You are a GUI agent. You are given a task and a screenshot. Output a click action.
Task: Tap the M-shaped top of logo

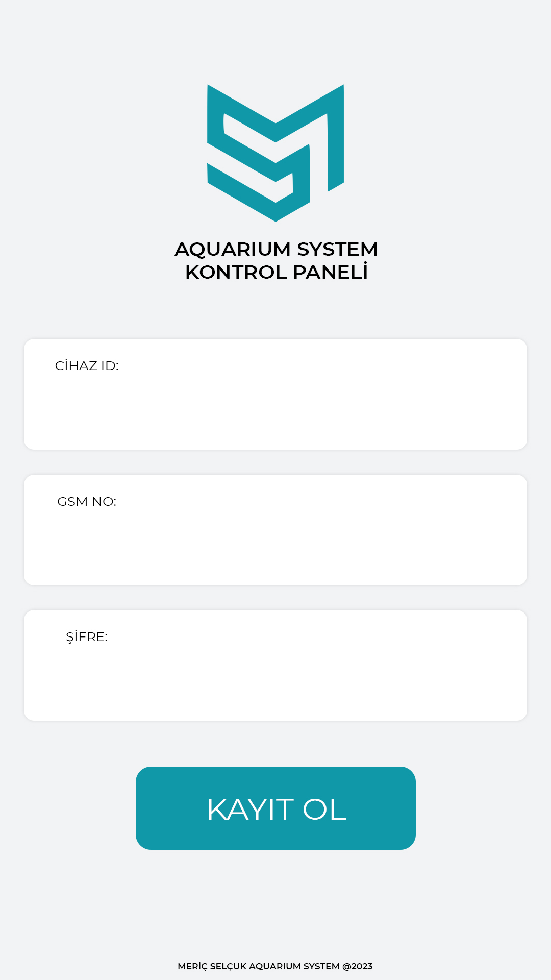pos(275,112)
